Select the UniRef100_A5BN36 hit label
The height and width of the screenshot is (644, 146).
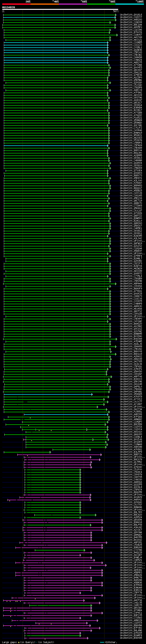(x=131, y=583)
